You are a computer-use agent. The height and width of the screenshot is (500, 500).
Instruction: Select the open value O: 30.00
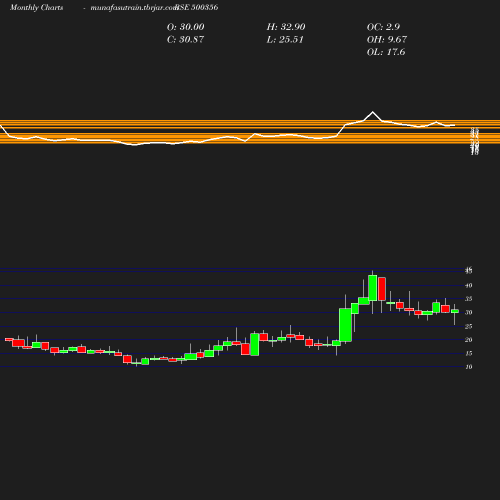186,27
